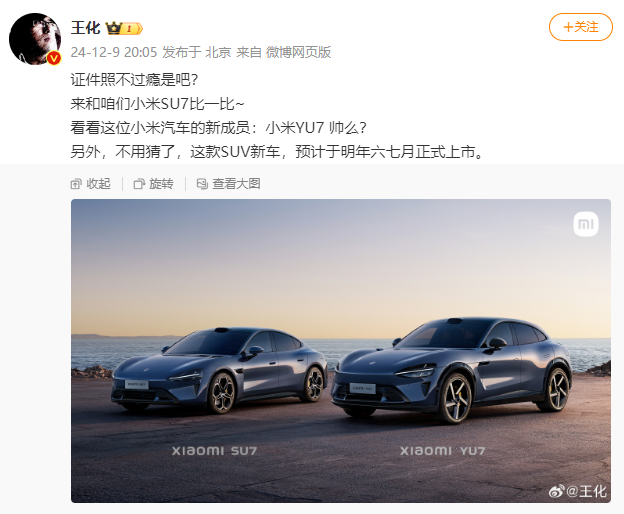Viewport: 624px width, 514px height.
Task: Open the username 王化 link
Action: click(86, 28)
